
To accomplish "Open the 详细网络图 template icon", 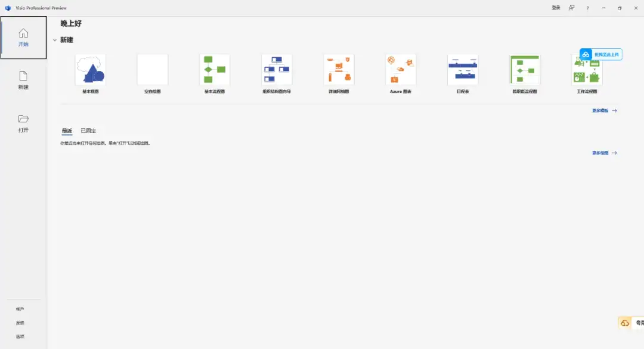I will 339,70.
